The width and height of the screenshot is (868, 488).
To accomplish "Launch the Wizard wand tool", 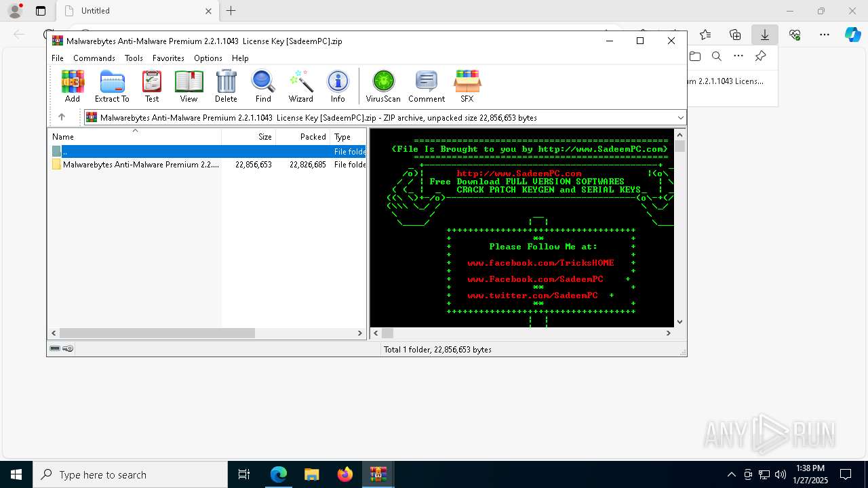I will (x=300, y=86).
